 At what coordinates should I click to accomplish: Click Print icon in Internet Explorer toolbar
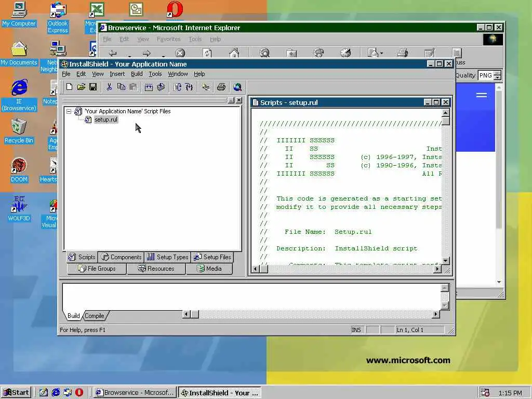(403, 53)
